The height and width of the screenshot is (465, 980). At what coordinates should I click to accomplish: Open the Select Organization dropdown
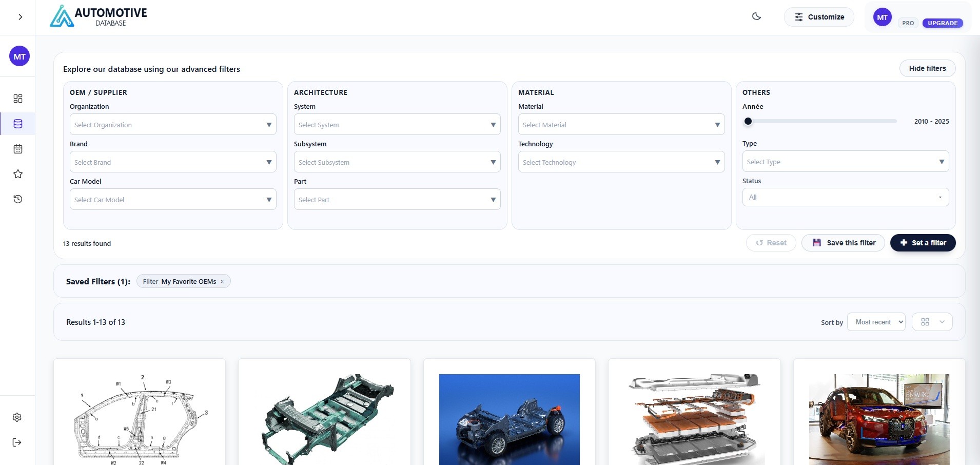[173, 124]
